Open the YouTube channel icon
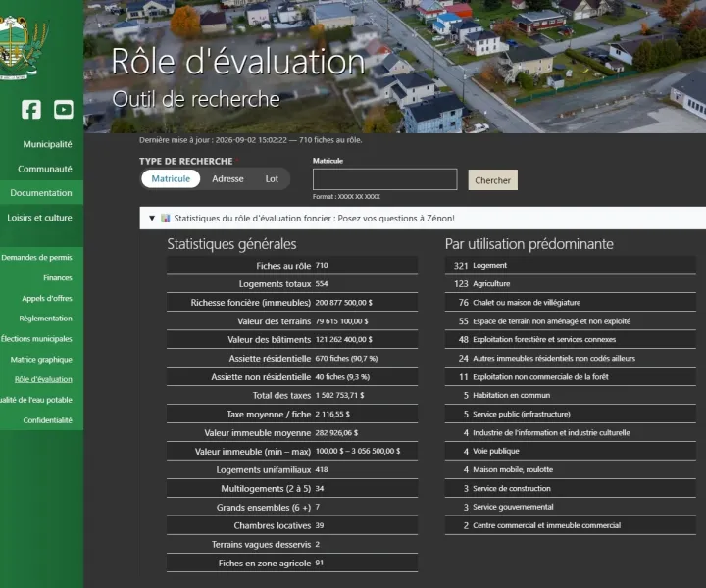Viewport: 706px width, 588px height. [64, 110]
